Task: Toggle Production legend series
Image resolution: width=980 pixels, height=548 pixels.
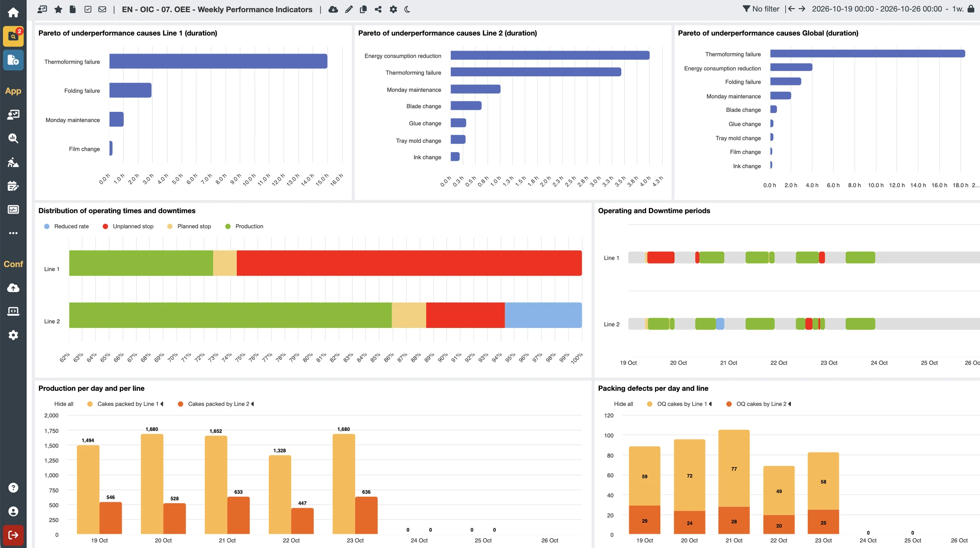Action: (244, 226)
